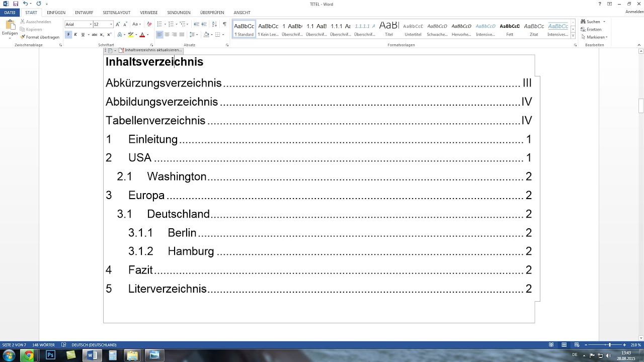Switch to the EINFÜGEN tab
Image resolution: width=644 pixels, height=362 pixels.
[56, 13]
